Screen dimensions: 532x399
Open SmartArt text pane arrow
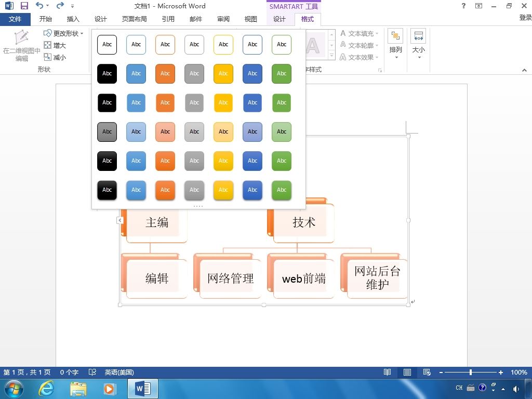[120, 220]
